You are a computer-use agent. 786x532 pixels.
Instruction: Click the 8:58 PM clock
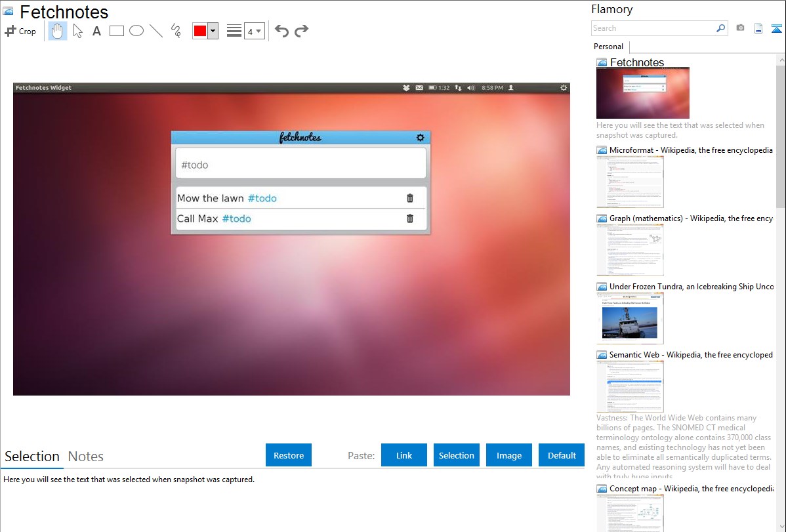point(492,88)
